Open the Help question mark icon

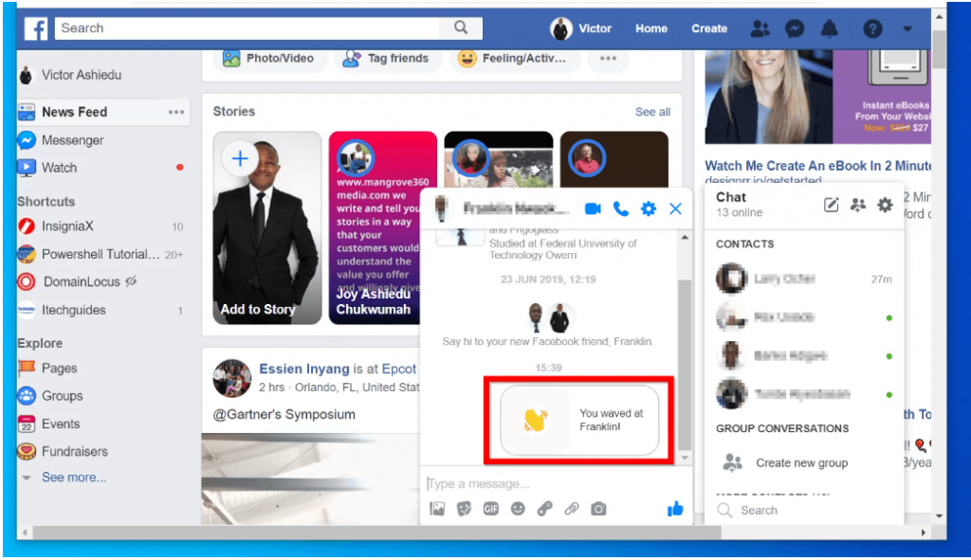tap(872, 28)
